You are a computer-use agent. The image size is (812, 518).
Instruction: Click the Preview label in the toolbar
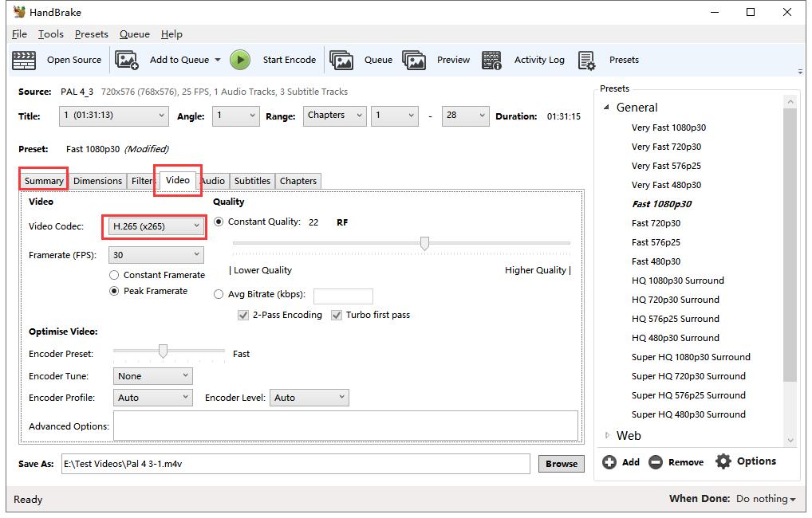coord(453,60)
